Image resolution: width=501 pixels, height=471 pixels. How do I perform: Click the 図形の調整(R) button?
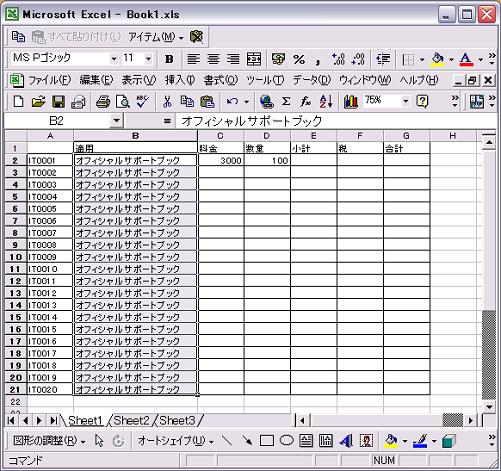click(x=49, y=441)
